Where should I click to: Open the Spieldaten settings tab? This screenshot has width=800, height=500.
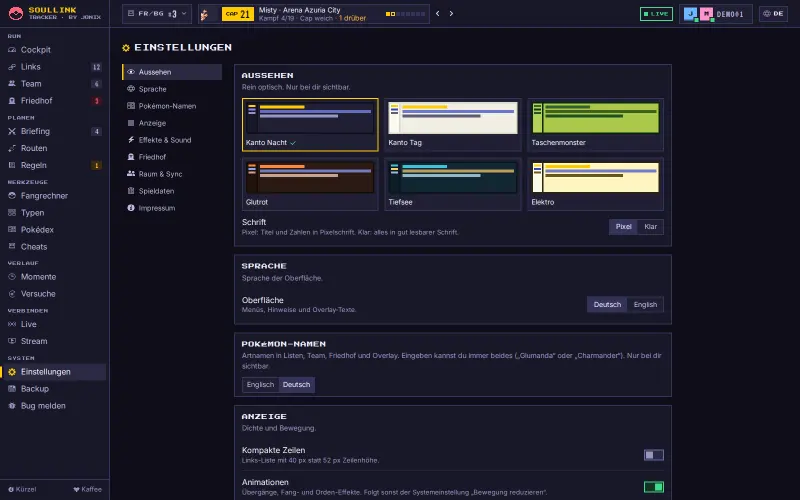172,191
